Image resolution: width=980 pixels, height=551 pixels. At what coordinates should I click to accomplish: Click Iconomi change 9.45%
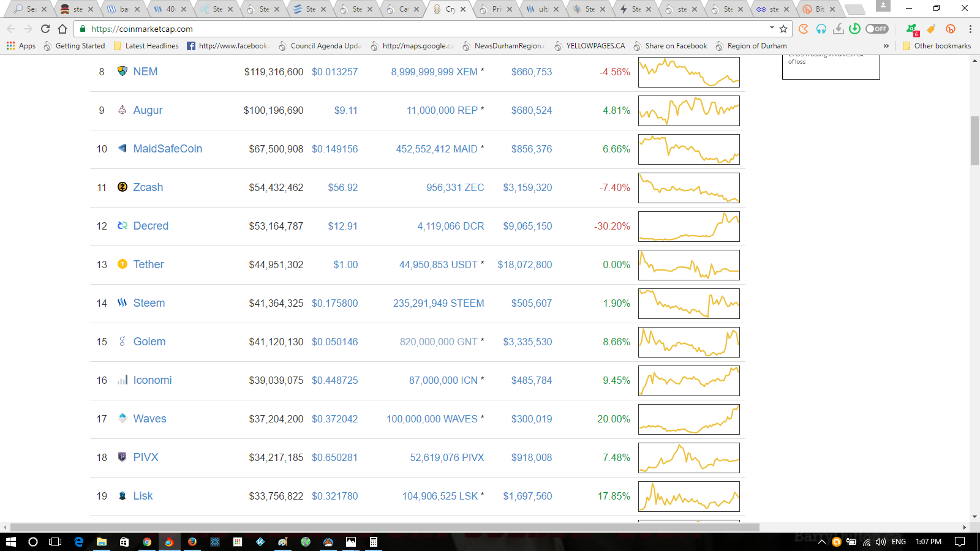point(616,380)
